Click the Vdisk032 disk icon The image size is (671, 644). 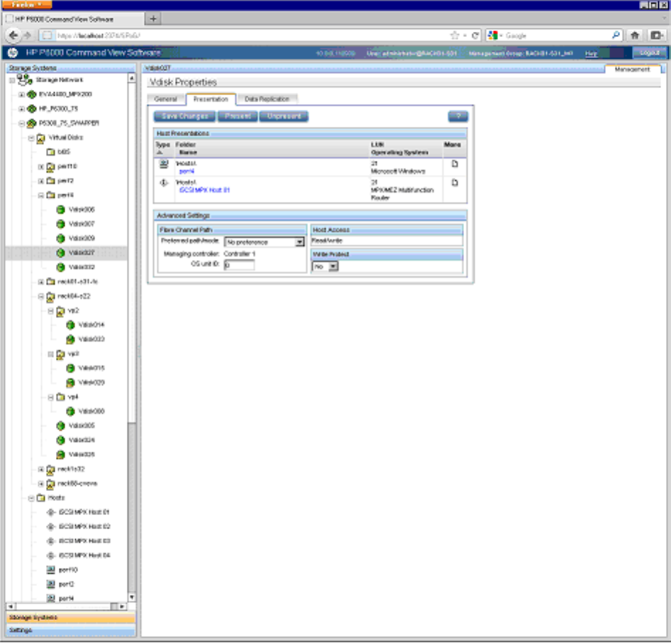tap(61, 267)
